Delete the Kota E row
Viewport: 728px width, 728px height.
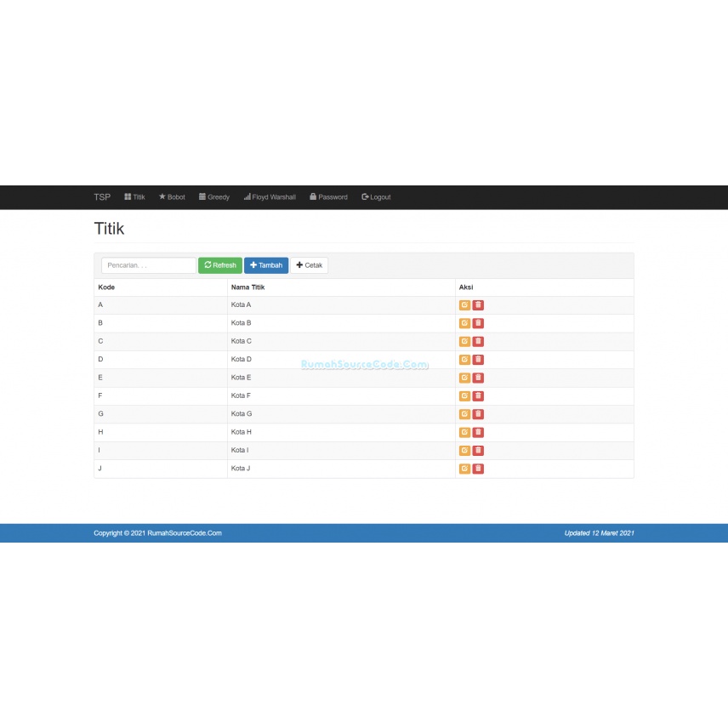tap(478, 378)
